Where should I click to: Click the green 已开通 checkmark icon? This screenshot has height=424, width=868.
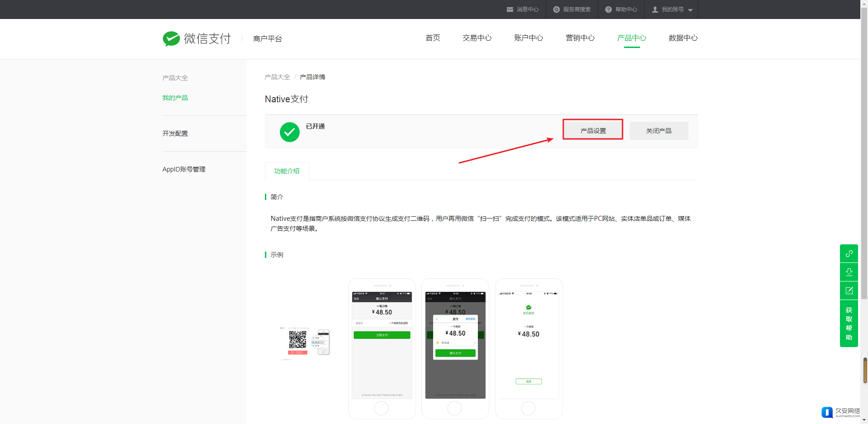pyautogui.click(x=290, y=132)
